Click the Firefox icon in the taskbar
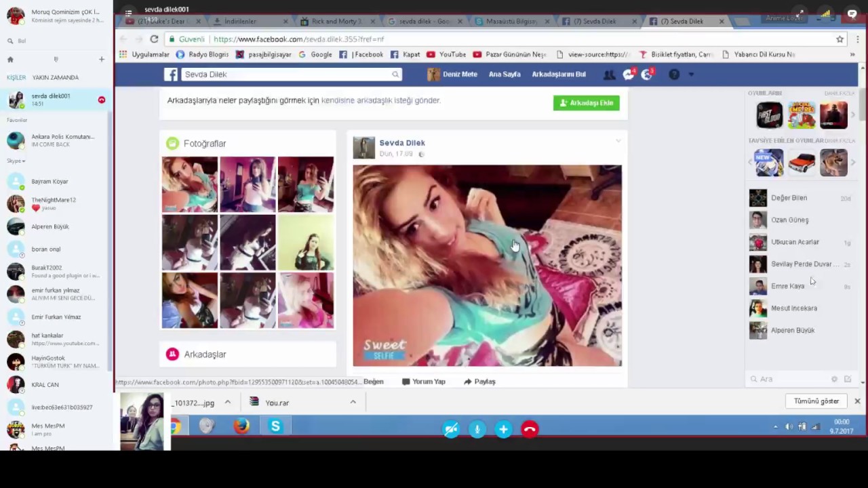 click(241, 426)
